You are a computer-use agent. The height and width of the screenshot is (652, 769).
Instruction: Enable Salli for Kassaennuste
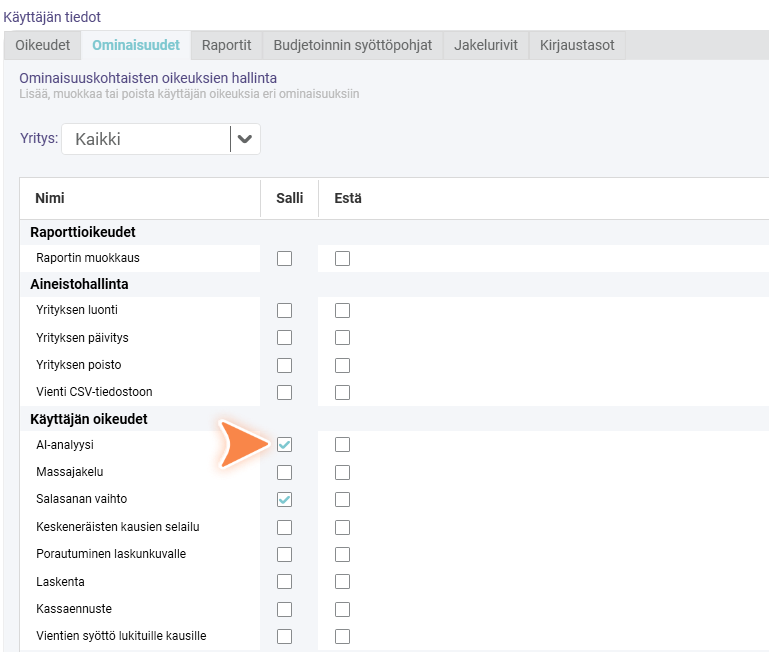pos(284,609)
